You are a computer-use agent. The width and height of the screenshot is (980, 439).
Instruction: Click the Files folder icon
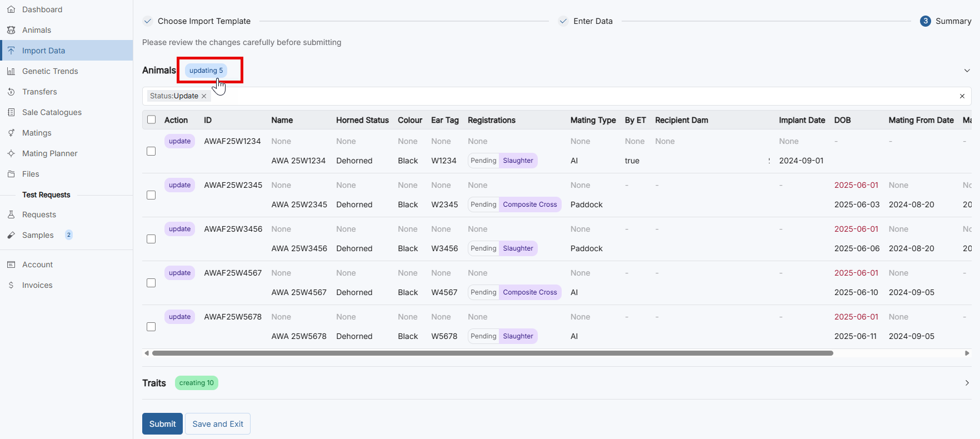11,174
